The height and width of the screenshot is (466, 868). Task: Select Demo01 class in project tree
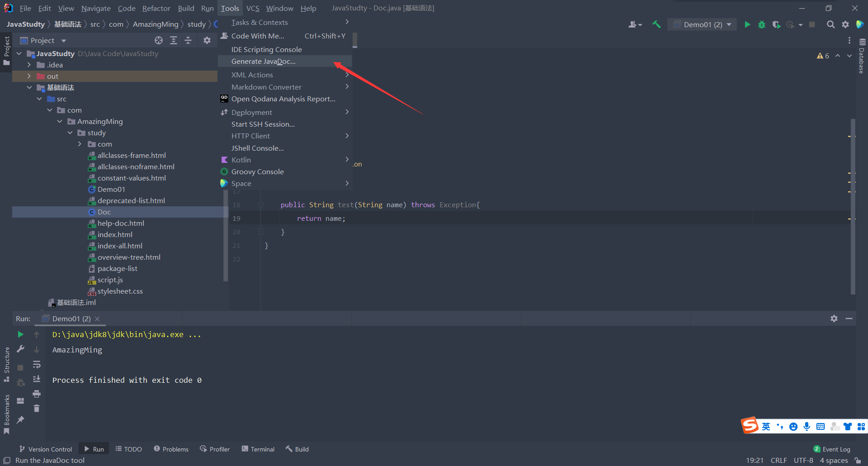(x=111, y=189)
